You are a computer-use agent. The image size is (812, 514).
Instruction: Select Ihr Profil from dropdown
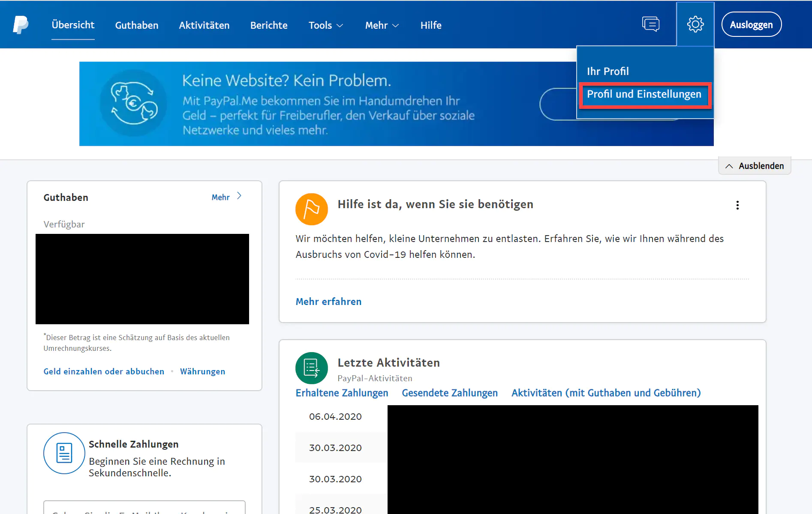[607, 71]
